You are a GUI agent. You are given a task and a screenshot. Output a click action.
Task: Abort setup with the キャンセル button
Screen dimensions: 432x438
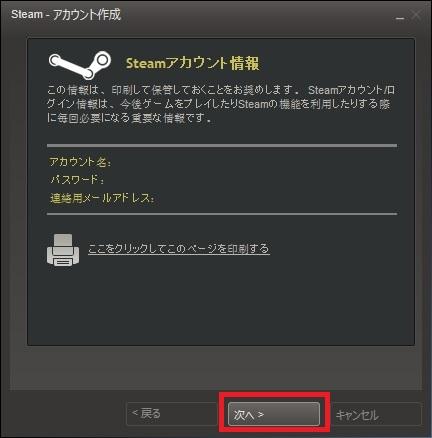tap(376, 414)
